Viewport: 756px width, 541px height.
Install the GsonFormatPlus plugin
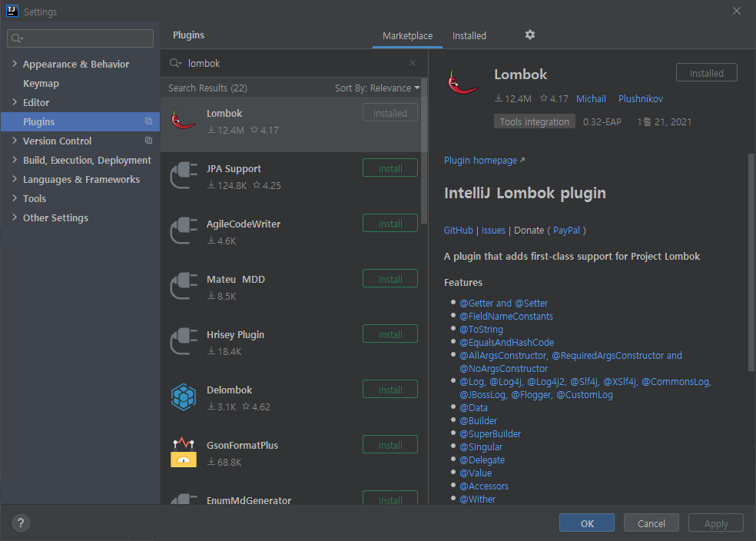click(390, 445)
